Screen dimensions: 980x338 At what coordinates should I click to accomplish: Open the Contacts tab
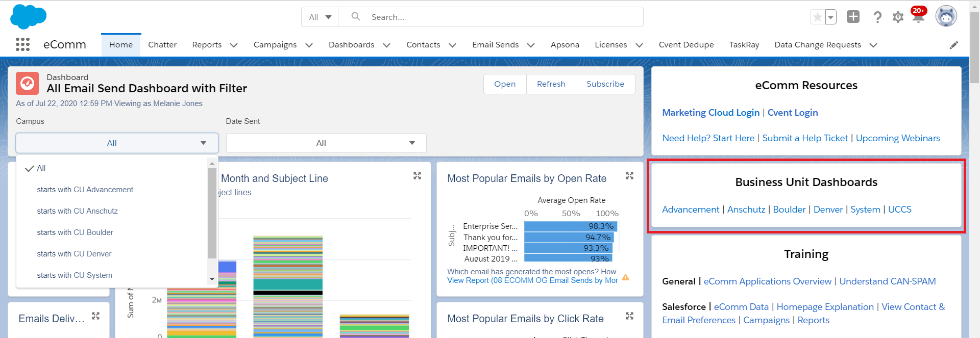423,45
